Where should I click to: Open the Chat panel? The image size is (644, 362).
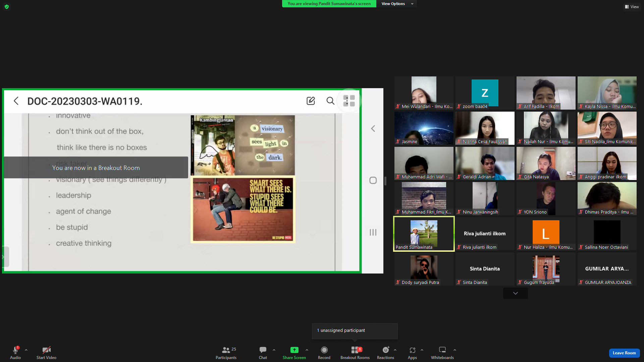click(263, 353)
